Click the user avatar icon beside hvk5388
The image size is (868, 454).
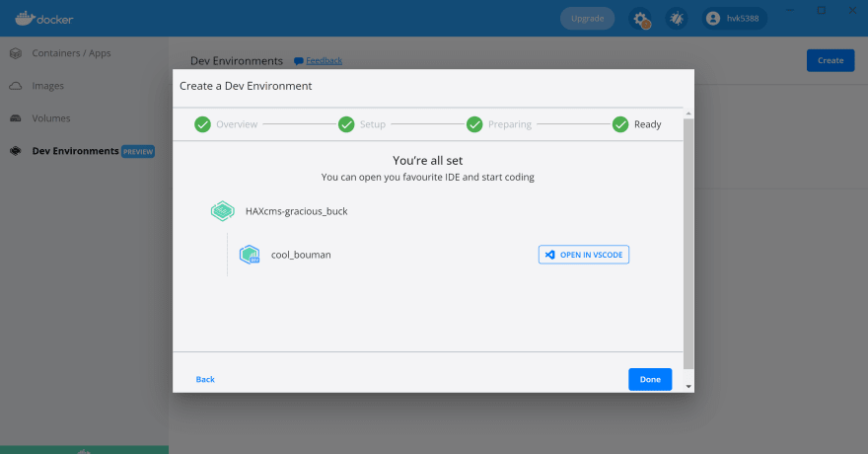[713, 19]
